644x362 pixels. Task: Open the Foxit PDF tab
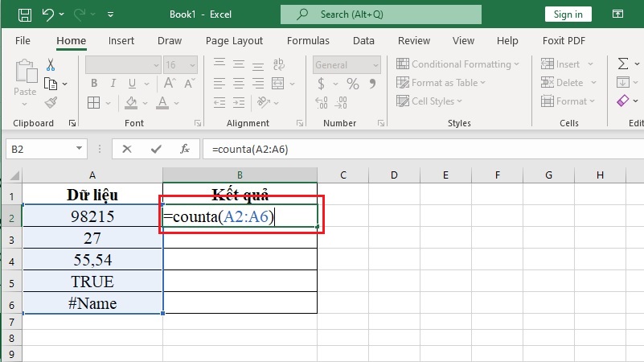tap(564, 41)
